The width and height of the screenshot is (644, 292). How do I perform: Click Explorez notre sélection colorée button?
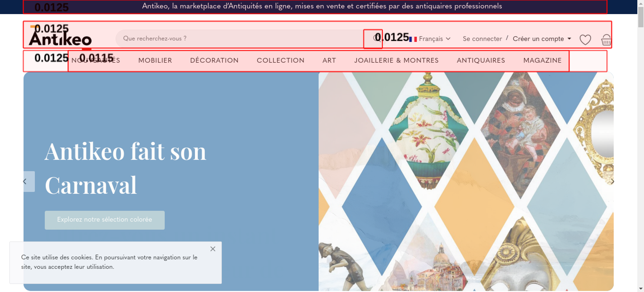pyautogui.click(x=105, y=220)
